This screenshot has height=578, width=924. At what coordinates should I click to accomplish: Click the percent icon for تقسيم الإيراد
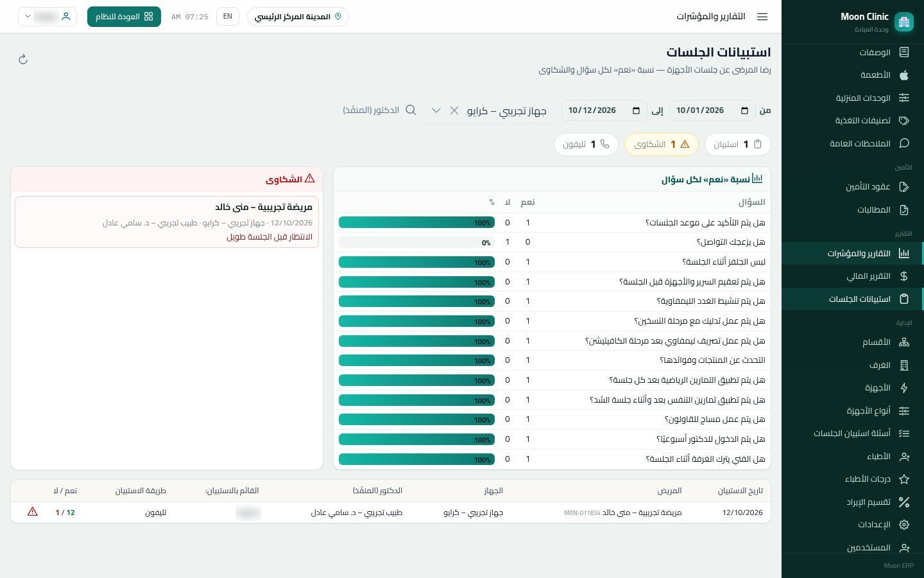tap(904, 502)
